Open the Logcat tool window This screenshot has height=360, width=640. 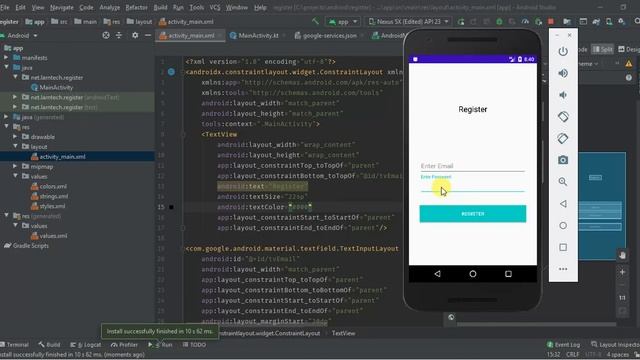pos(86,344)
